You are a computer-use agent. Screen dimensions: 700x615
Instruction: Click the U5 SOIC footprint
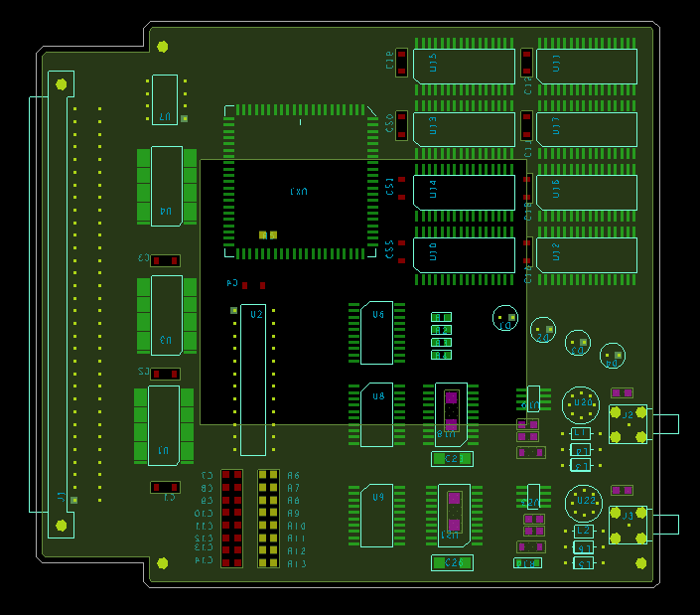pyautogui.click(x=376, y=333)
